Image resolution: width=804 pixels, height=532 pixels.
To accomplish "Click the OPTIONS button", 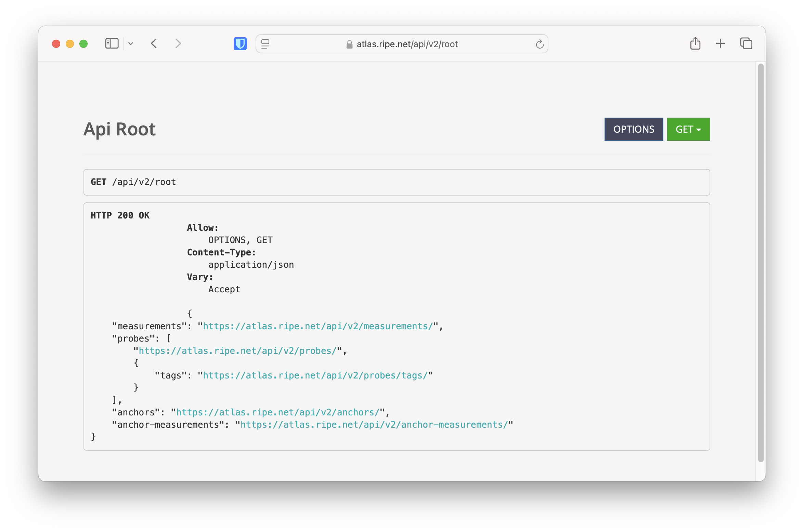I will pos(634,129).
